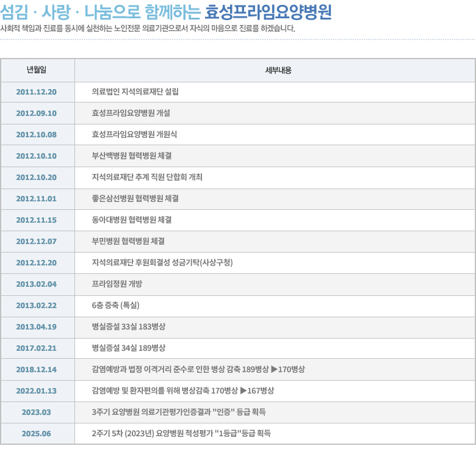Click the 2주기 5차 요양병원 적정성평가 entry
The height and width of the screenshot is (457, 476).
point(181,433)
